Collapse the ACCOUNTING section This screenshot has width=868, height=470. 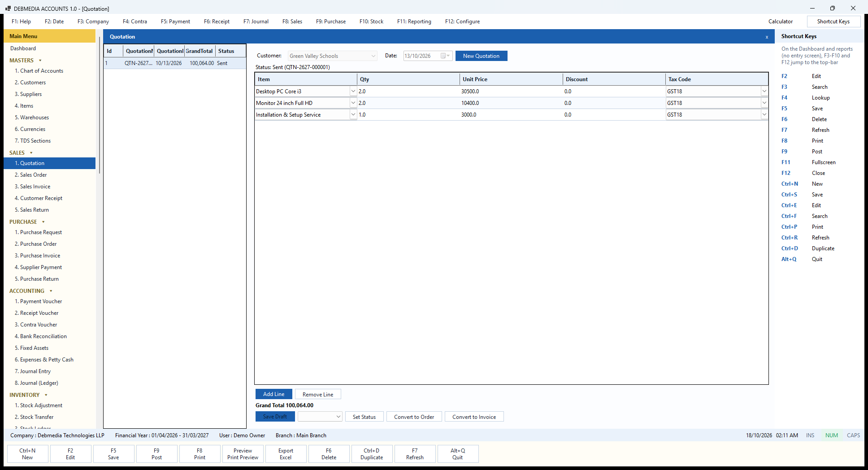tap(51, 291)
